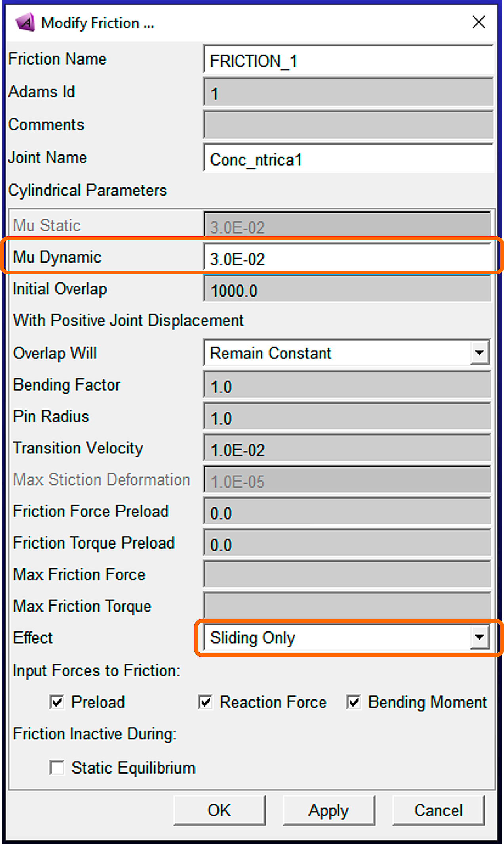The width and height of the screenshot is (504, 844).
Task: Toggle the Bending Moment checkbox
Action: (354, 702)
